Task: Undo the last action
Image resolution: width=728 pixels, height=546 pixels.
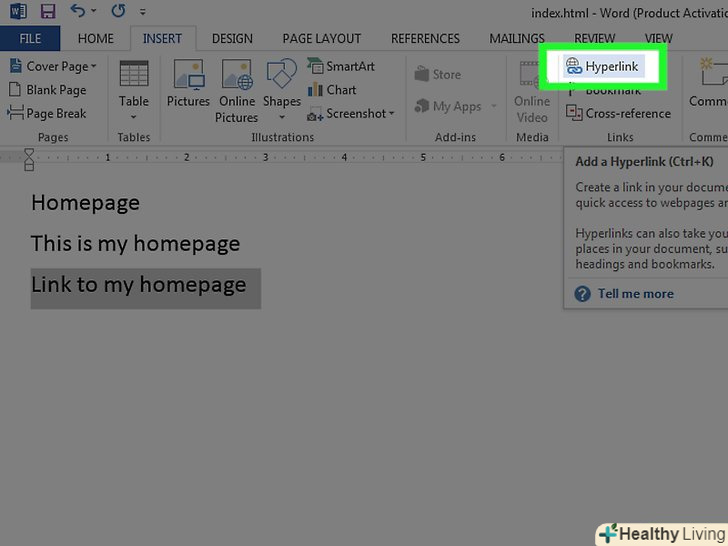Action: [x=78, y=10]
